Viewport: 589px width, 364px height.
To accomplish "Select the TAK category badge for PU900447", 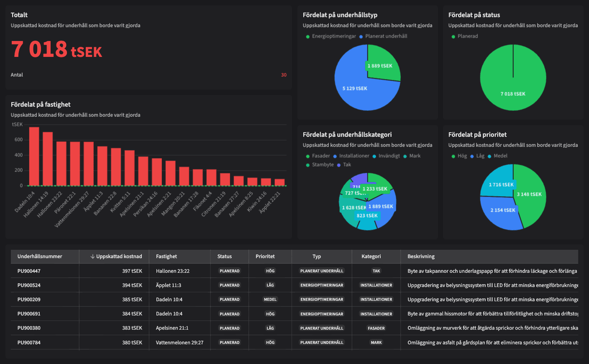I will pyautogui.click(x=376, y=271).
